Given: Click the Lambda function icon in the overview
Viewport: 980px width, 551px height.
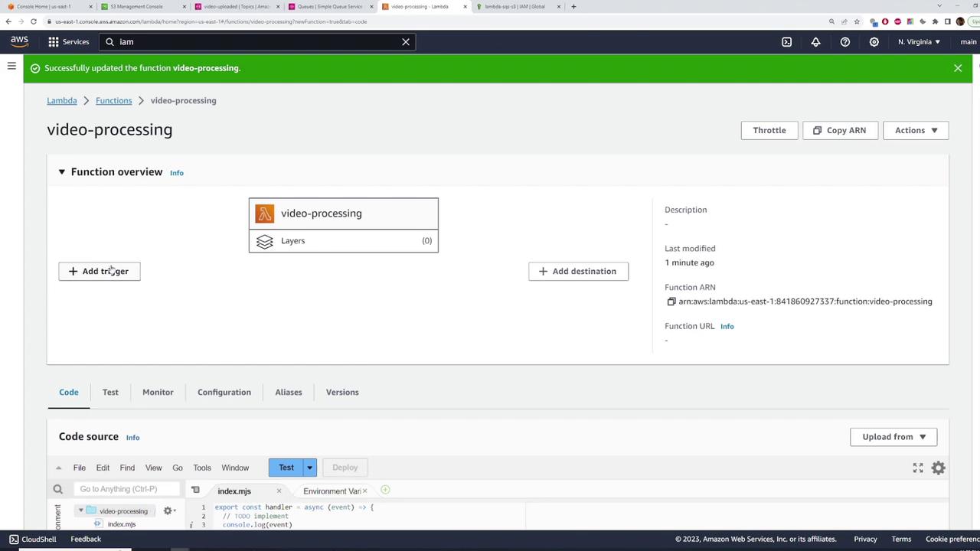Looking at the screenshot, I should pyautogui.click(x=265, y=214).
